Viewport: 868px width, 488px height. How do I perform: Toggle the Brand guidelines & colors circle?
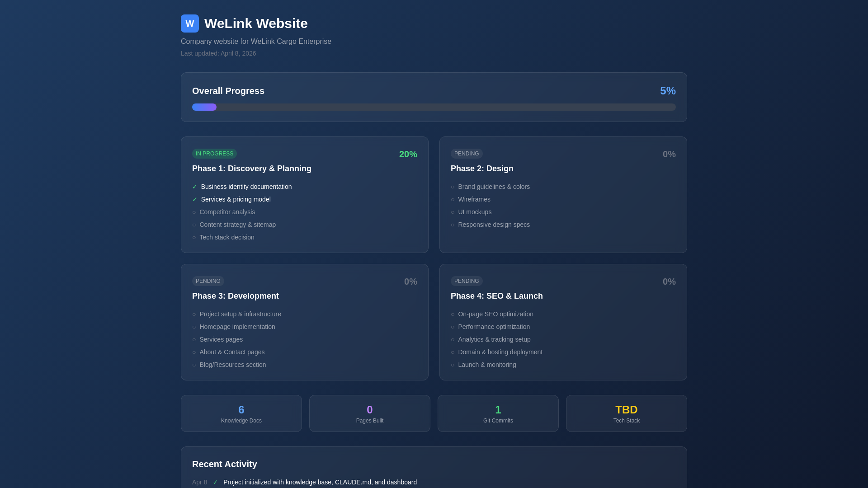(453, 187)
